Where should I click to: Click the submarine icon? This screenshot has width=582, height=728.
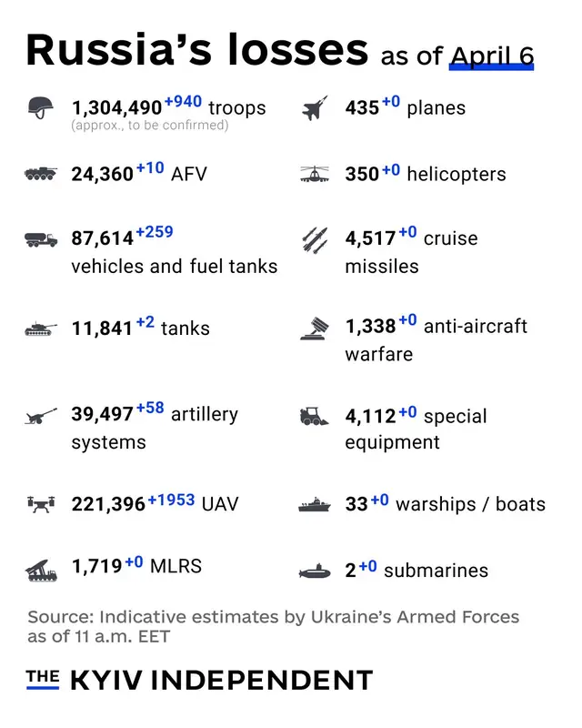pos(315,571)
